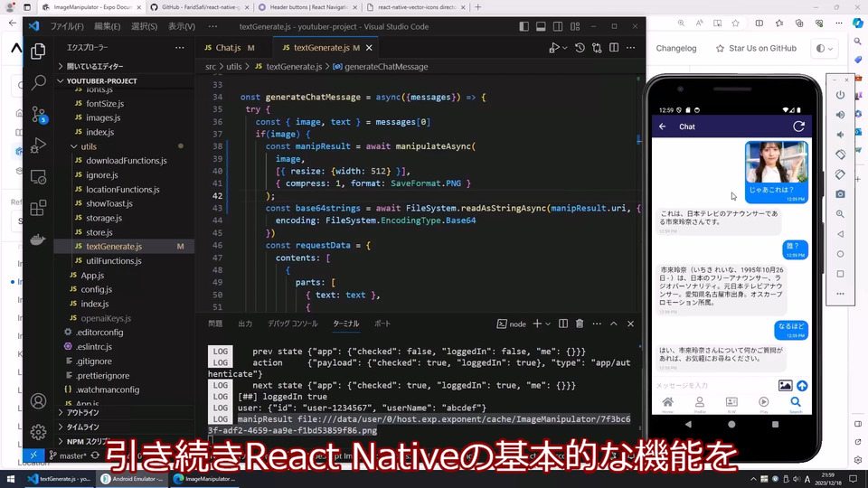Image resolution: width=868 pixels, height=488 pixels.
Task: Open the Explorer view in VS Code activity bar
Action: 38,51
